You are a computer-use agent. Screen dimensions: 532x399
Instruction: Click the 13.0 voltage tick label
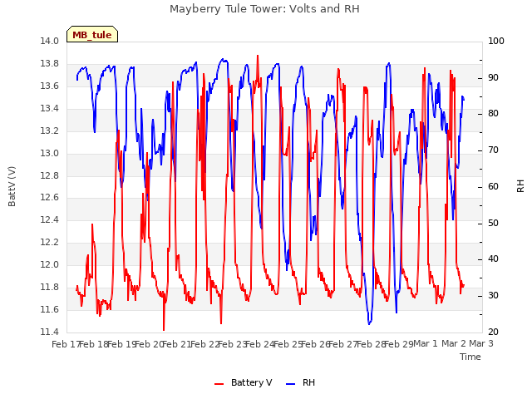point(50,153)
